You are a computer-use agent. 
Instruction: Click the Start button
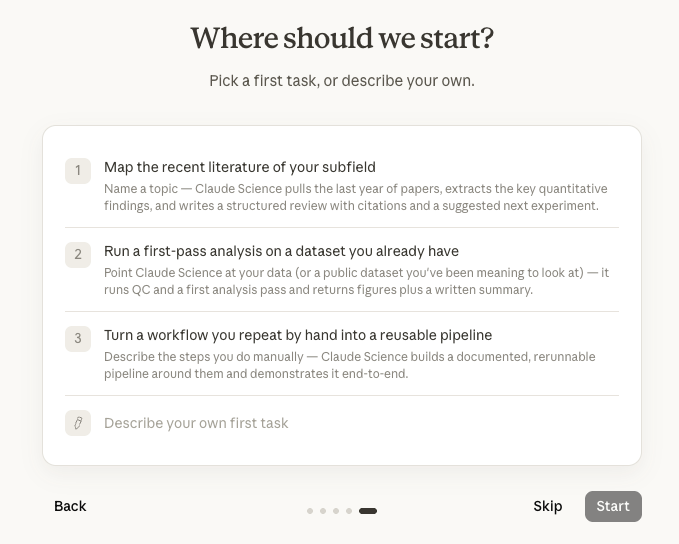(613, 506)
